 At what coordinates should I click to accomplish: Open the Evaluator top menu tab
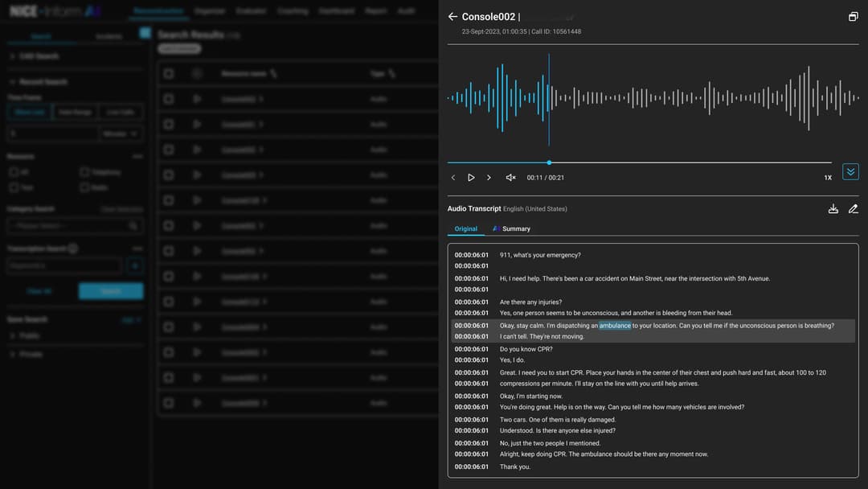tap(251, 11)
